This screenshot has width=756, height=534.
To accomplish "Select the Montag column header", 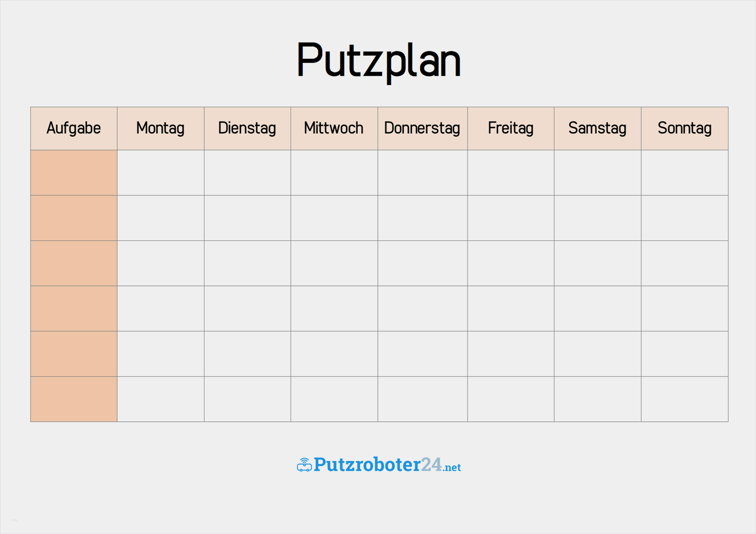I will 161,128.
